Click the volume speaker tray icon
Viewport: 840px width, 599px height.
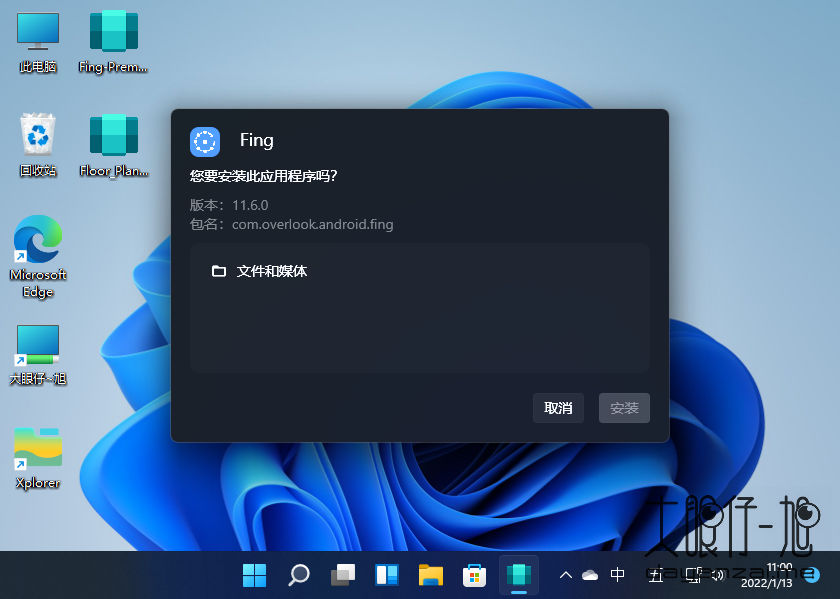pos(717,575)
